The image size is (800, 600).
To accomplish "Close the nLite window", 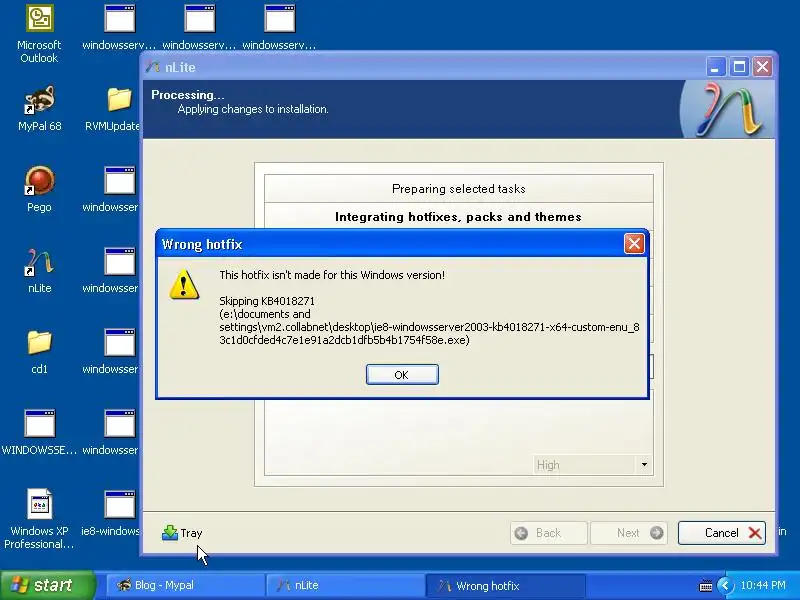I will click(762, 67).
